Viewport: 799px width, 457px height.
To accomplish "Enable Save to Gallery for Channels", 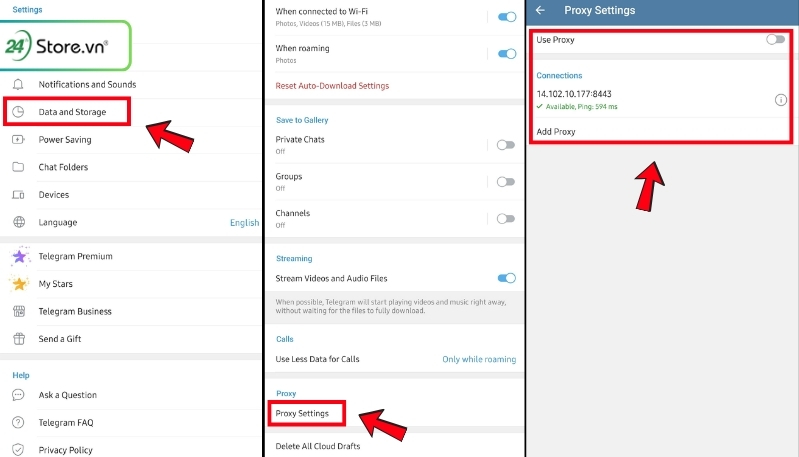I will coord(505,219).
